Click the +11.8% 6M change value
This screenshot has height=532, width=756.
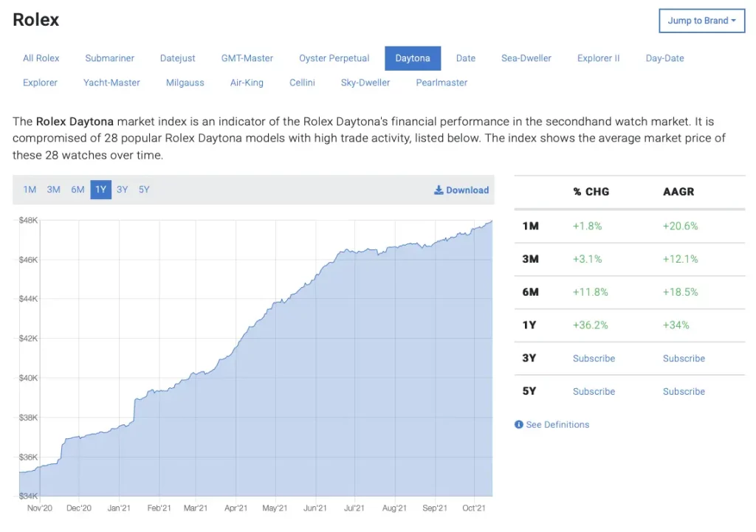point(590,292)
